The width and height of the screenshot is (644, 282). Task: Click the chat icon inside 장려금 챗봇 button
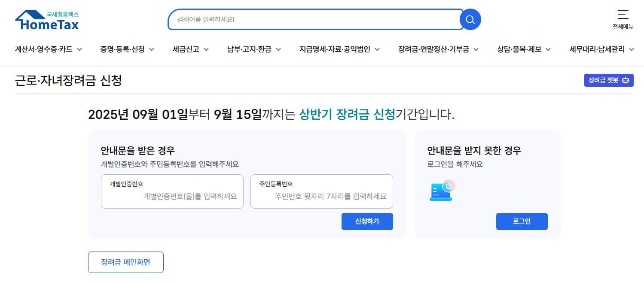pos(626,80)
